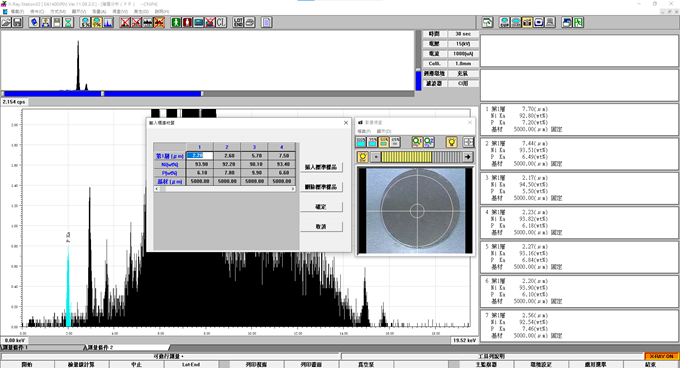Click the blue document page toolbar icon
This screenshot has width=680, height=368.
point(266,22)
